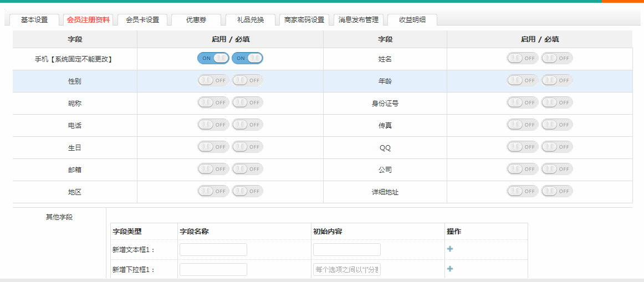Enable the 详细地址 field switch
The image size is (644, 282).
(x=523, y=191)
